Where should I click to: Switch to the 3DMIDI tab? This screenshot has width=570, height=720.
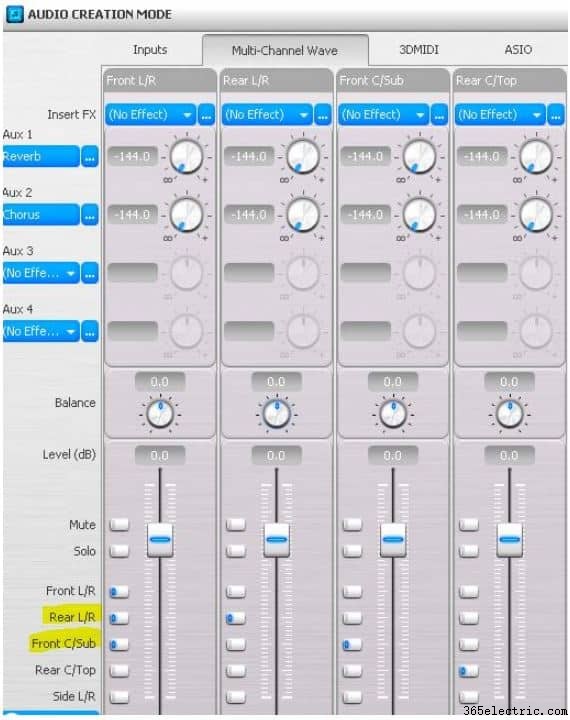(x=418, y=50)
